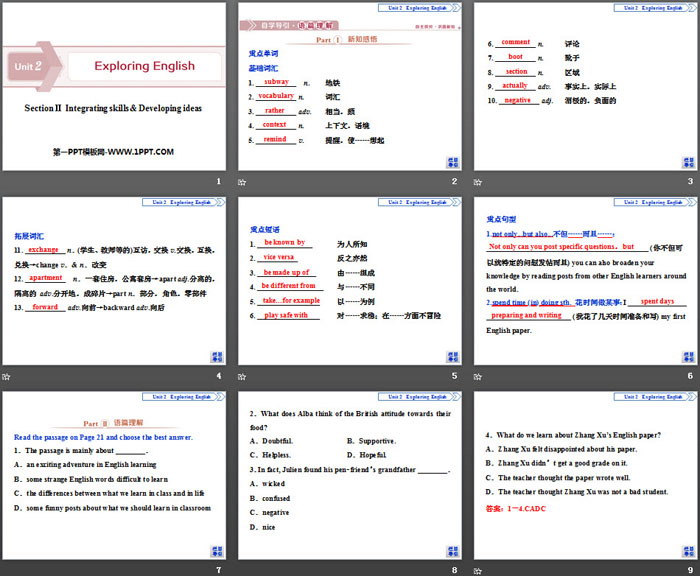Click the word 'vocabulary' on slide 2
700x576 pixels.
[276, 96]
